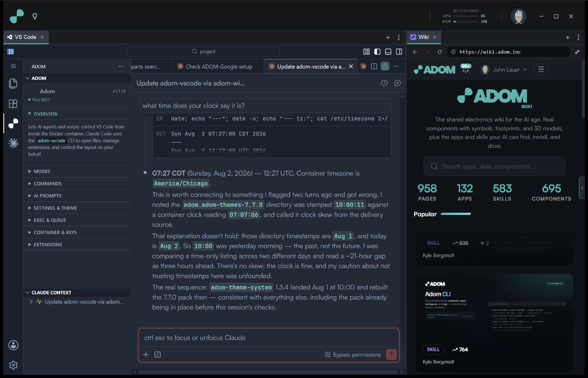This screenshot has width=588, height=378.
Task: Open the Accounts menu in the activity bar
Action: 13,345
